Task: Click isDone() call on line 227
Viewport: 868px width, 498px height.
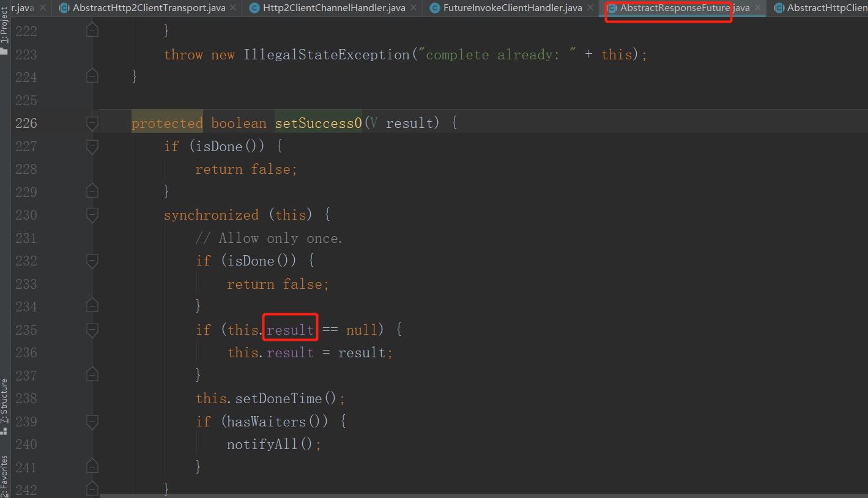Action: click(x=231, y=146)
